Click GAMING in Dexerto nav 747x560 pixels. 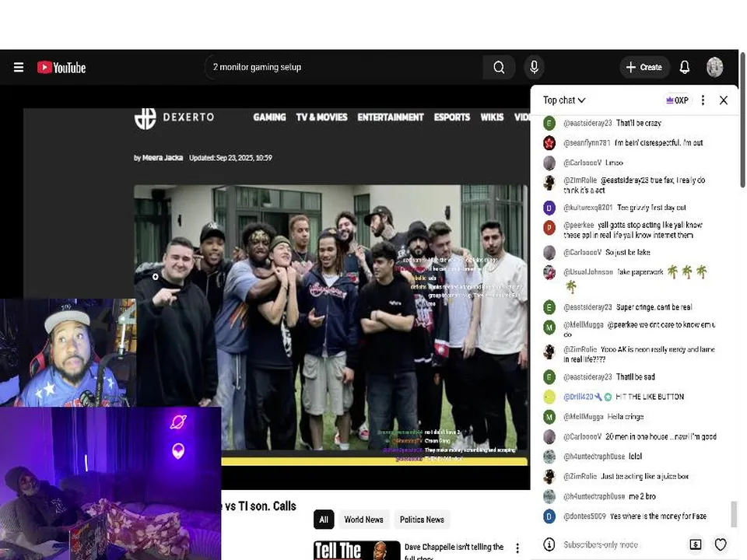tap(270, 117)
